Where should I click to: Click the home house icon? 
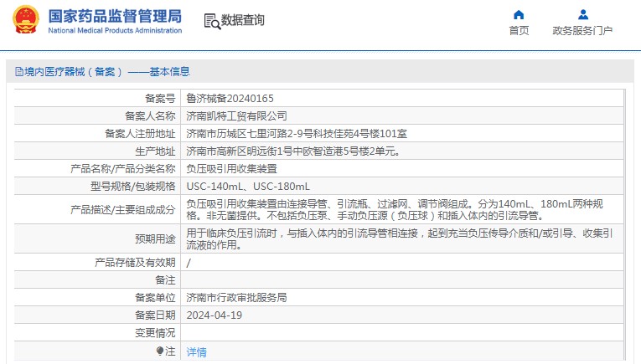tap(519, 14)
